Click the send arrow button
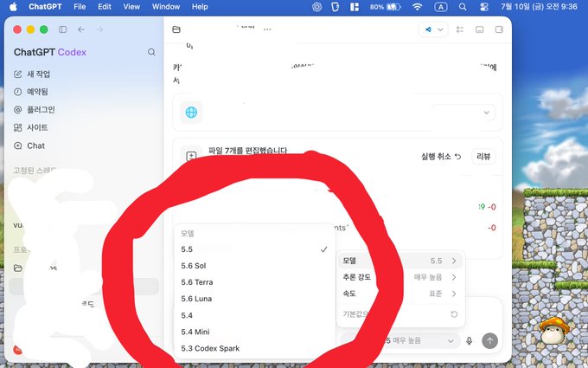The width and height of the screenshot is (588, 368). (489, 341)
